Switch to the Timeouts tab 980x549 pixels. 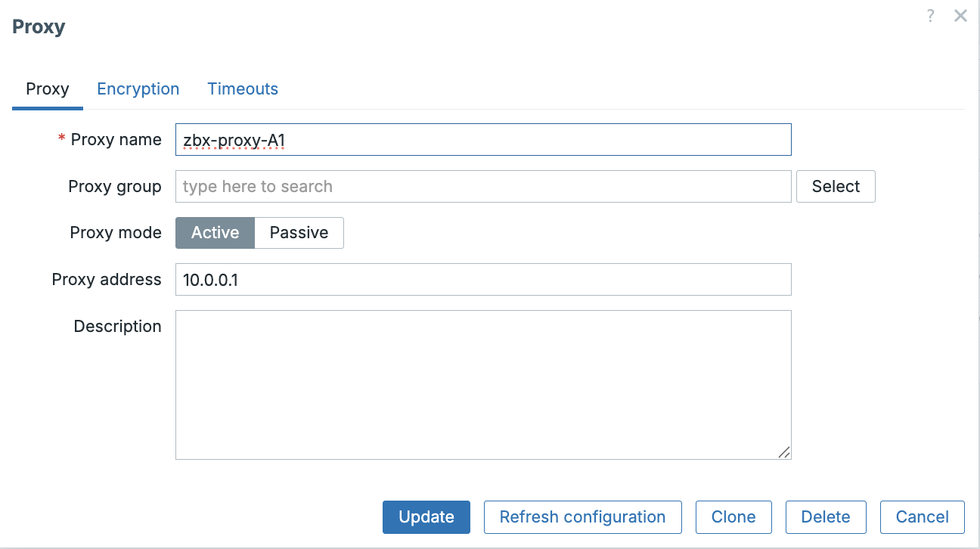point(242,88)
